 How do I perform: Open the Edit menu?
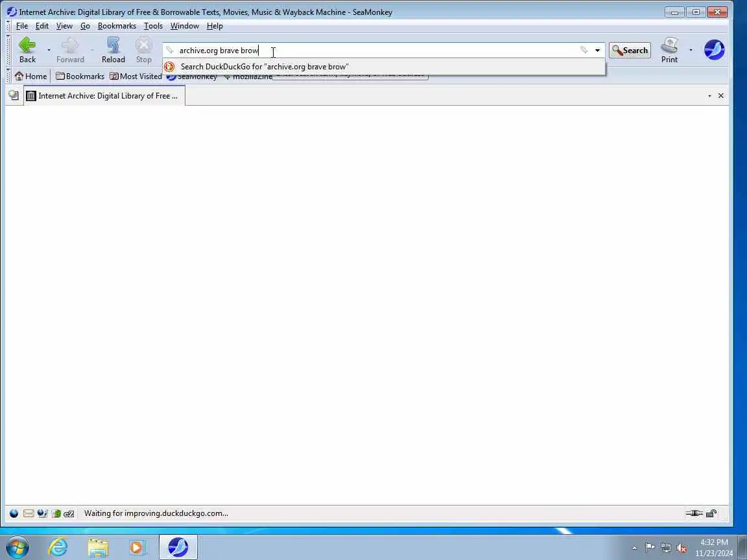[x=42, y=26]
